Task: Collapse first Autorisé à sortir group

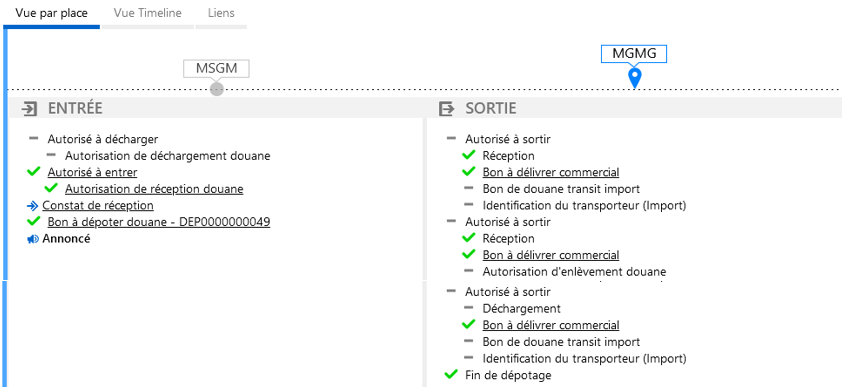Action: click(451, 139)
